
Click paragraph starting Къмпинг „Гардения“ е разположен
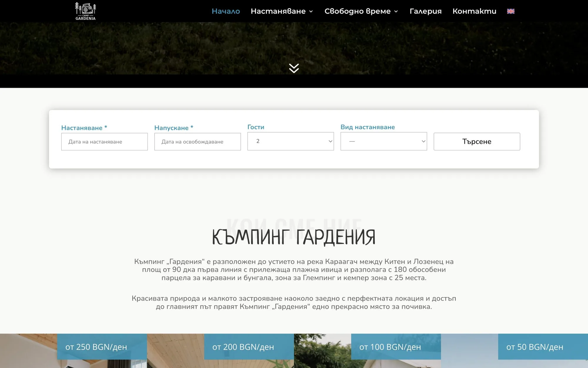click(294, 270)
